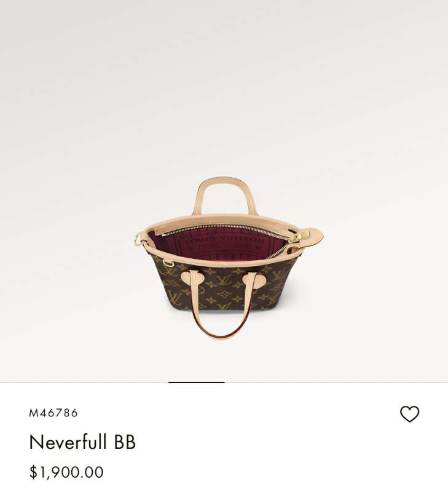Jump to earlier image on carousel track left of indicator
The image size is (448, 492).
point(84,382)
